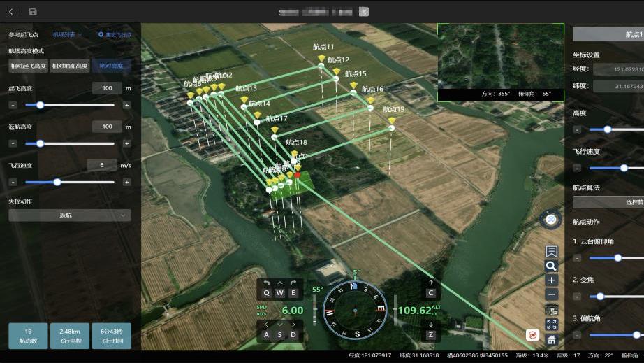Select 绝对高度 altitude mode
644x363 pixels.
tap(111, 66)
